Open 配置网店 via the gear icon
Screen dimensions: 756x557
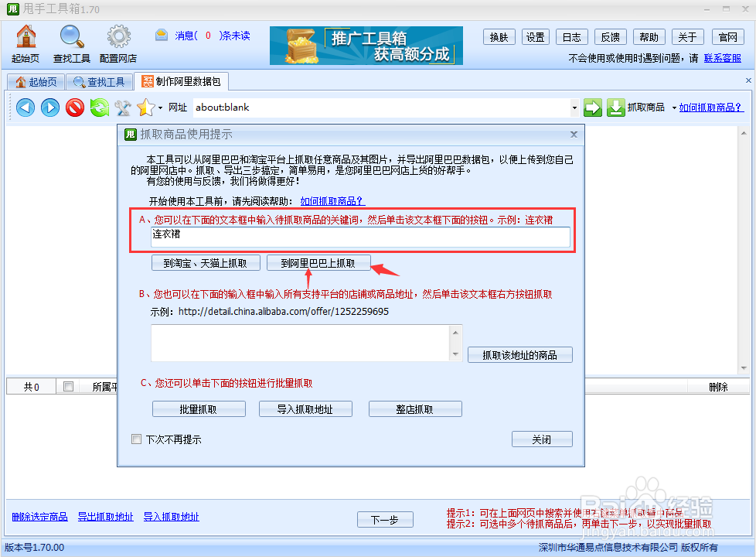118,36
